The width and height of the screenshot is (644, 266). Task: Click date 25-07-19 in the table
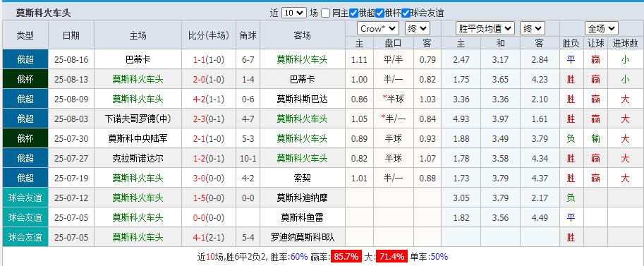(71, 178)
